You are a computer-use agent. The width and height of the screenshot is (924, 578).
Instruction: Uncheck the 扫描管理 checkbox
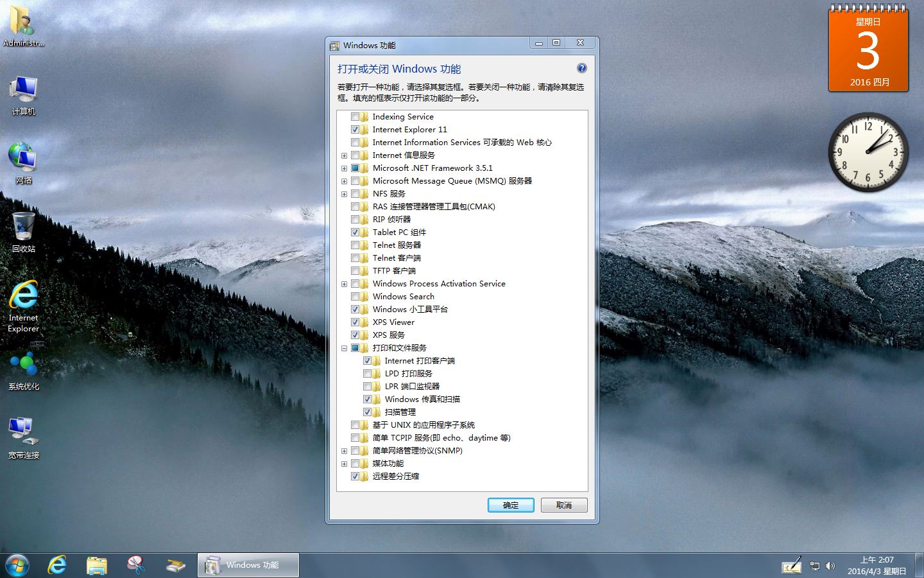(x=367, y=412)
